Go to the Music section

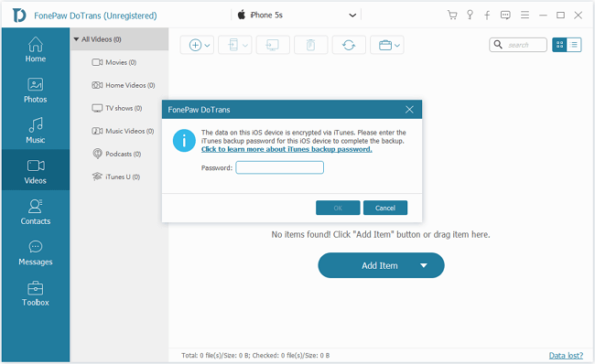click(x=36, y=131)
